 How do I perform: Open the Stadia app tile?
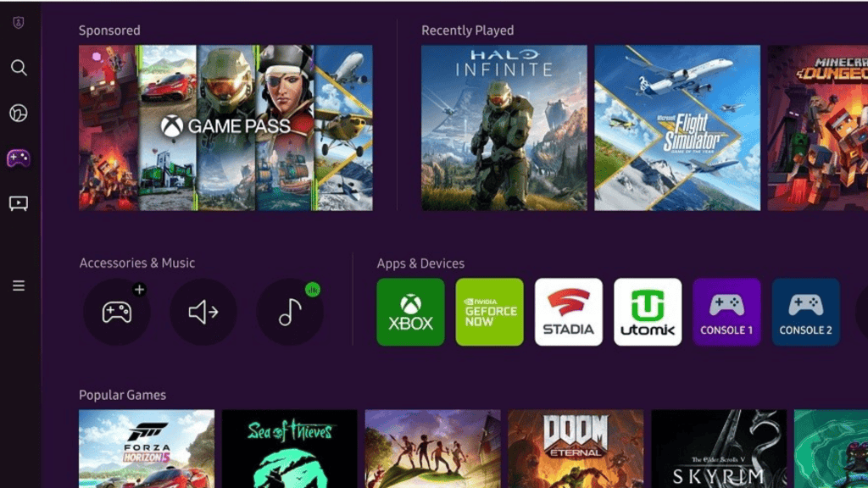[x=569, y=312]
